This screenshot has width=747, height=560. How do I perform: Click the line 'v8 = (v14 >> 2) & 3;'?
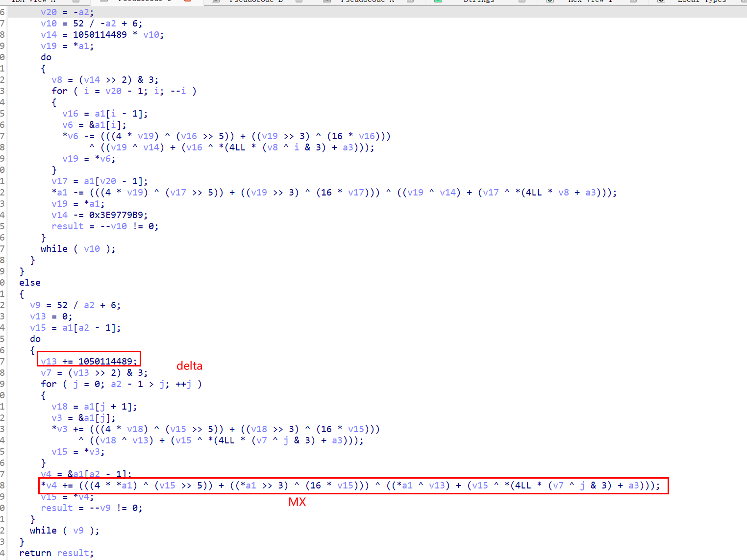click(105, 80)
